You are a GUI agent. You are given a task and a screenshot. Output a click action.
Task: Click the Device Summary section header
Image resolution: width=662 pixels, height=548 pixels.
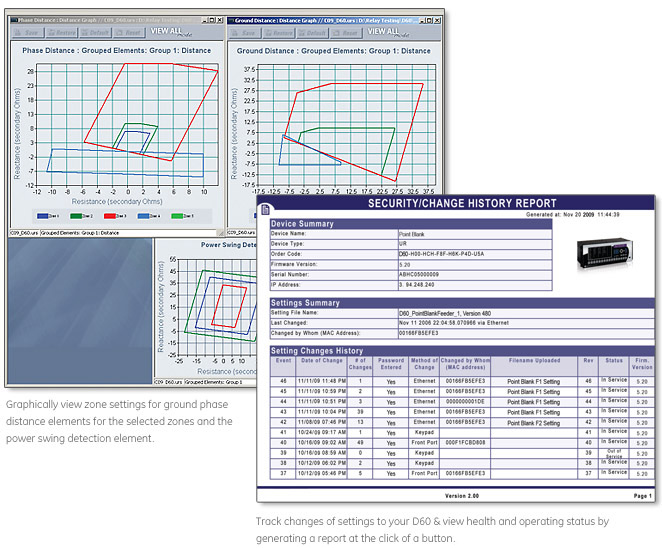pyautogui.click(x=411, y=224)
